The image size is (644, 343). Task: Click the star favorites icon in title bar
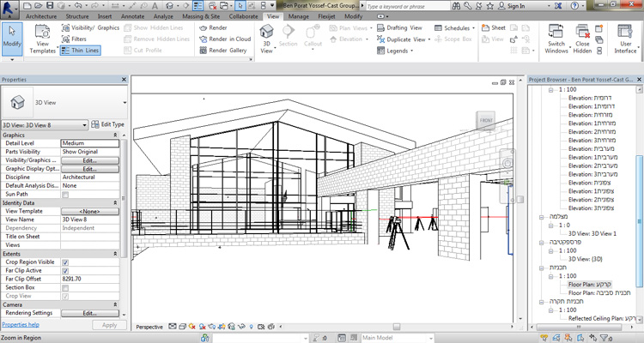(490, 6)
